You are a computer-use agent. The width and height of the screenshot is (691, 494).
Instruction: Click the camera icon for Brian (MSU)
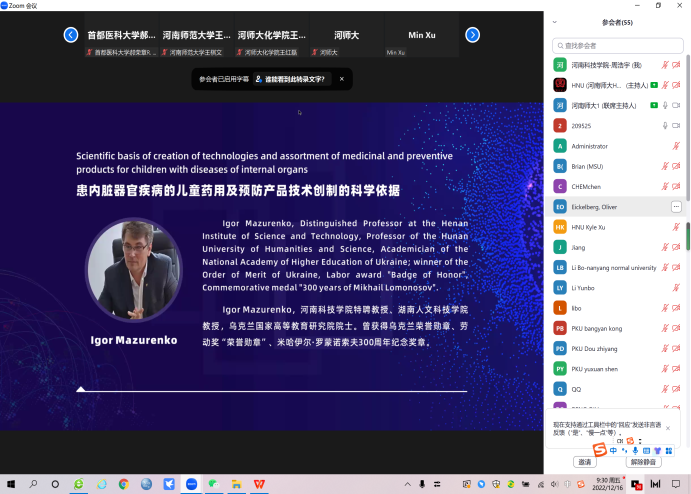[x=677, y=166]
